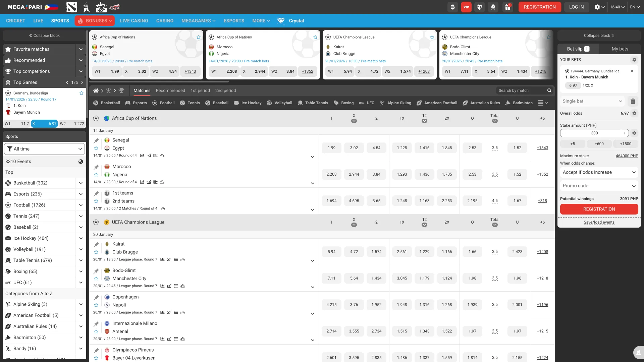Favorite the Kairat vs Club Brugge star

[x=96, y=252]
